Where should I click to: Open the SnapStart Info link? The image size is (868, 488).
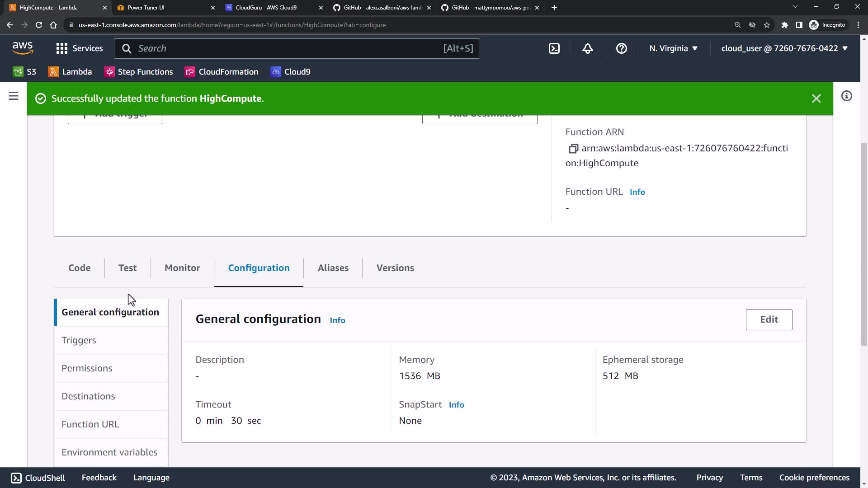[x=456, y=405]
